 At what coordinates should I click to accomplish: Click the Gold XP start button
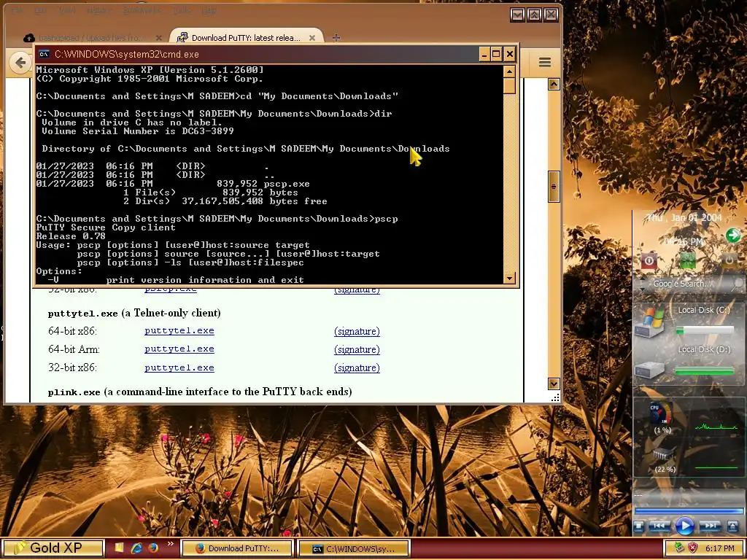coord(53,548)
